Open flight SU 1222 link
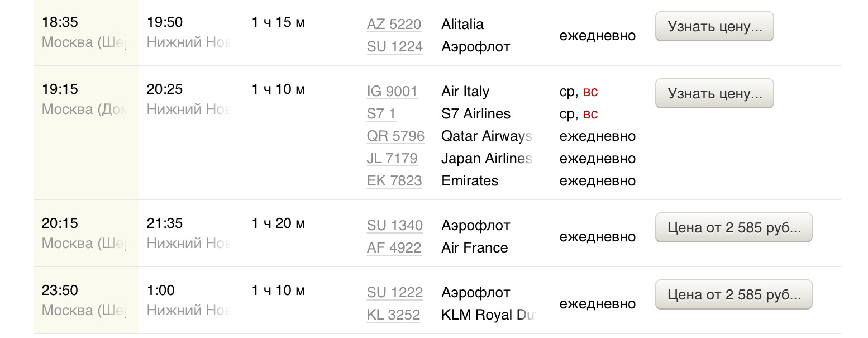 click(394, 293)
